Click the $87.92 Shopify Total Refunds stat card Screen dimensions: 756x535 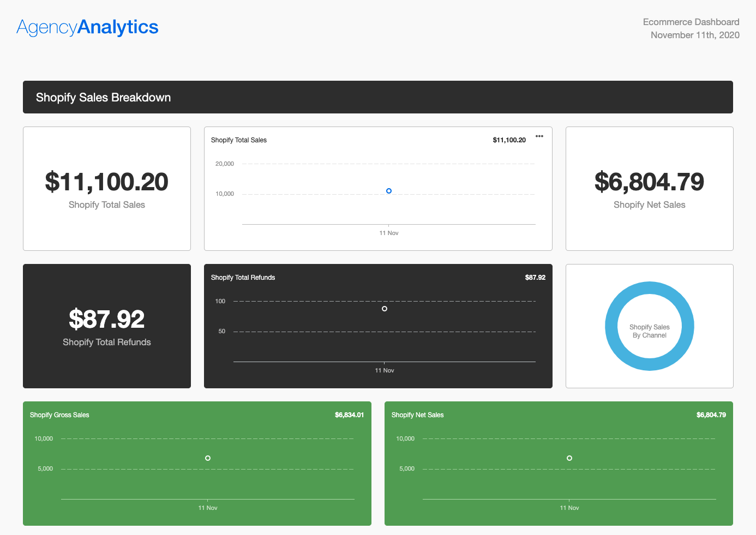(107, 326)
